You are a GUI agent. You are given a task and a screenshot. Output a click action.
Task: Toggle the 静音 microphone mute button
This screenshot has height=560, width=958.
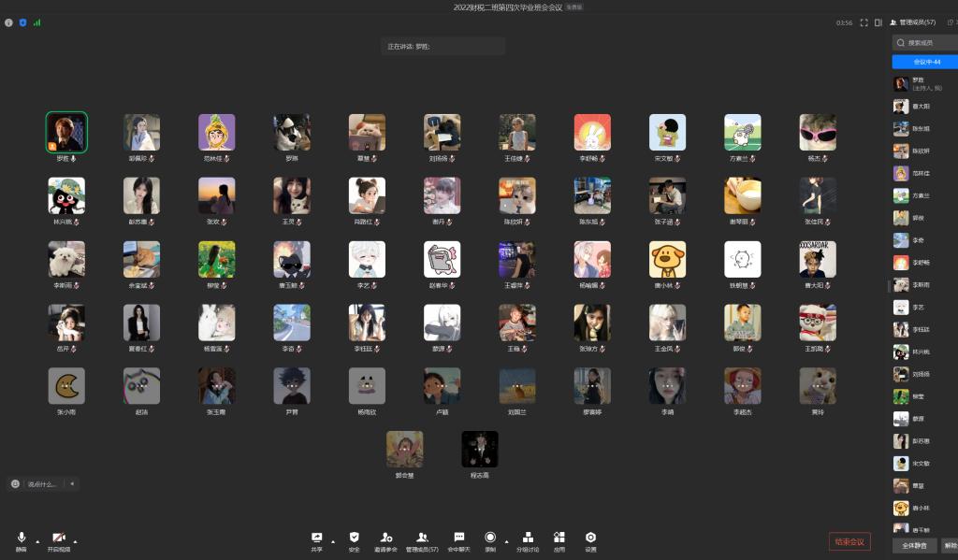pos(21,538)
